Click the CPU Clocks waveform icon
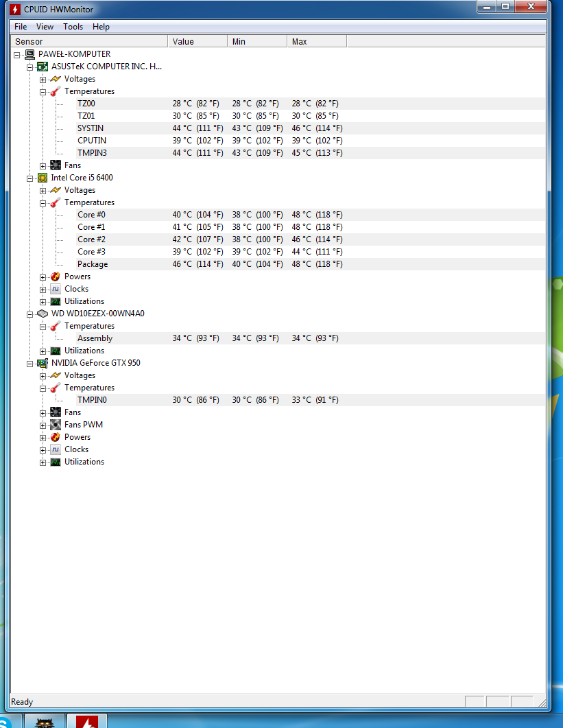This screenshot has height=728, width=563. tap(56, 289)
